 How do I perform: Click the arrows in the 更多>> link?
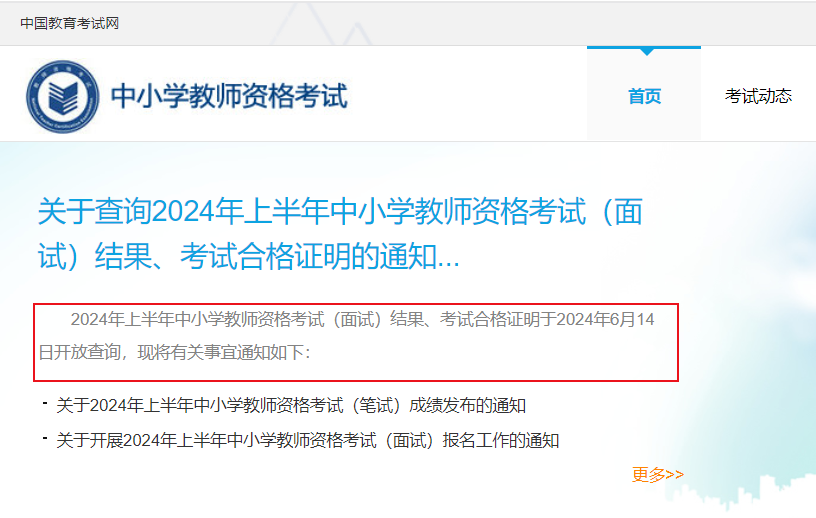[674, 475]
